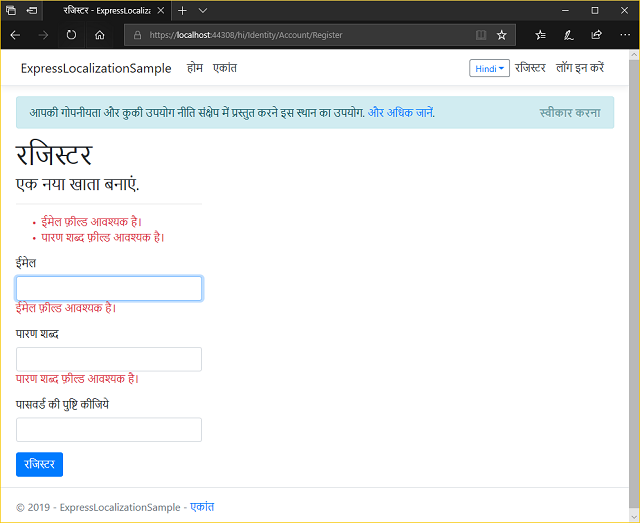
Task: Open reading view icon in address bar
Action: point(481,34)
